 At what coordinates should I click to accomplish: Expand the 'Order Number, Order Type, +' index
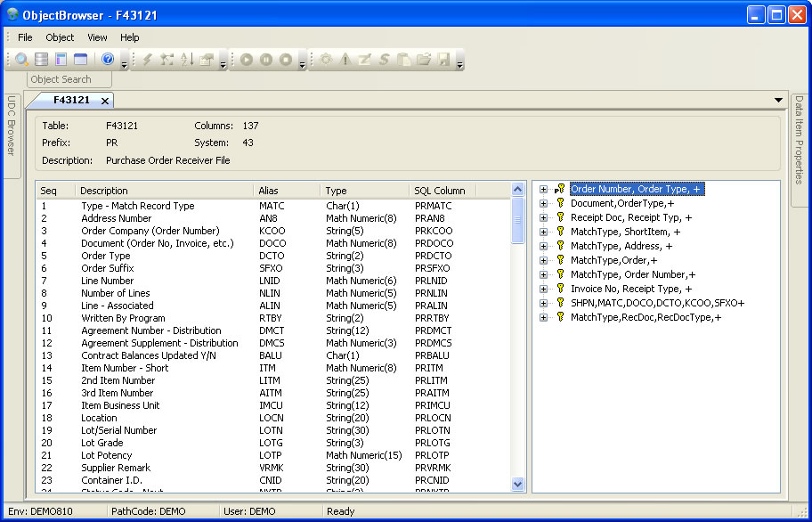click(x=543, y=189)
